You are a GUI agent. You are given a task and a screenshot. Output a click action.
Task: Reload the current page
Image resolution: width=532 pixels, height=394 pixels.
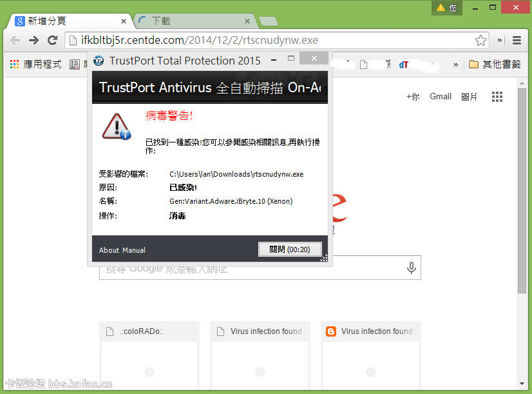click(x=53, y=41)
